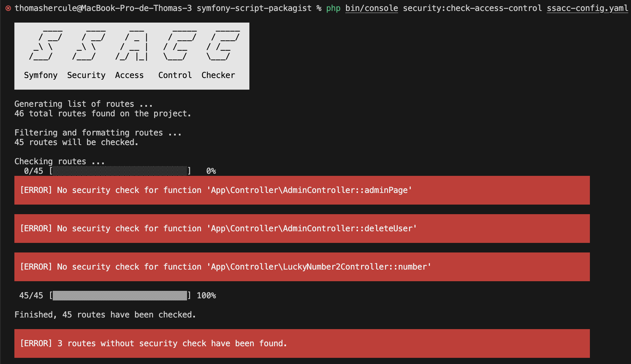Click the '46 total routes found' line

tap(102, 114)
